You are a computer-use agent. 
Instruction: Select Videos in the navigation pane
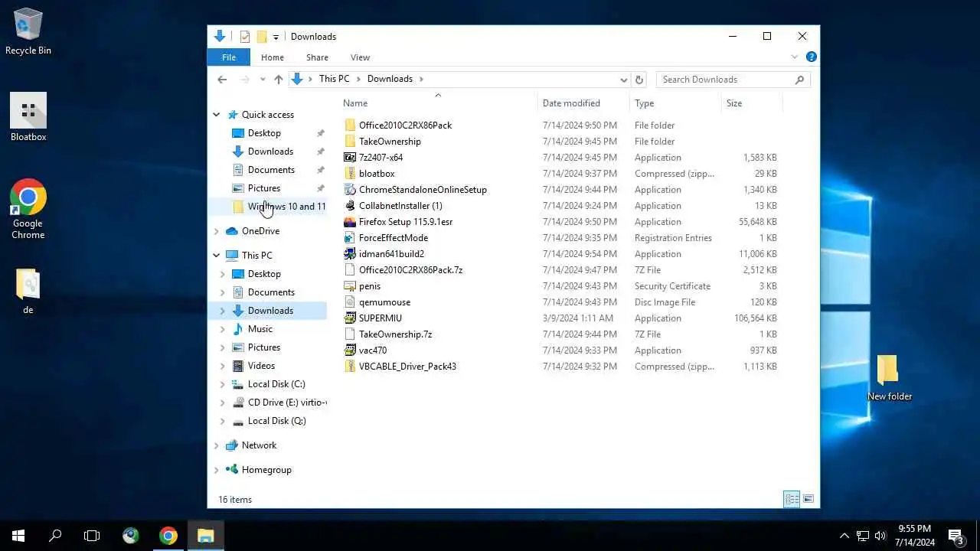(x=261, y=366)
